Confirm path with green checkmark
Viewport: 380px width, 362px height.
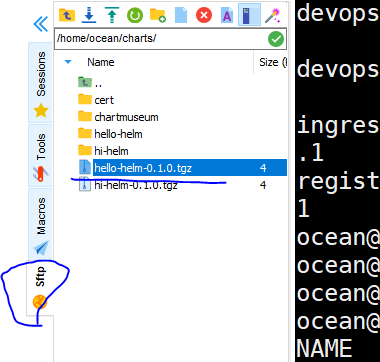point(276,39)
